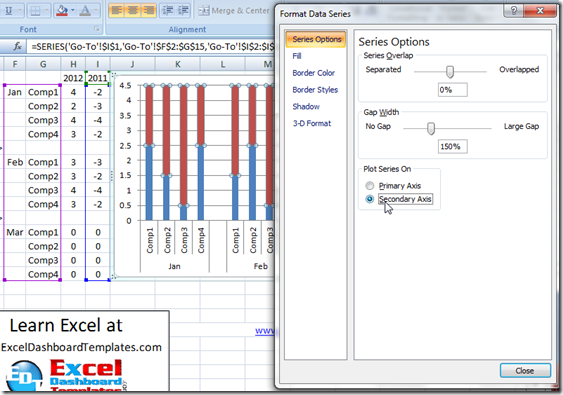Apply fill color with the paint bucket
This screenshot has height=395, width=563.
[62, 11]
